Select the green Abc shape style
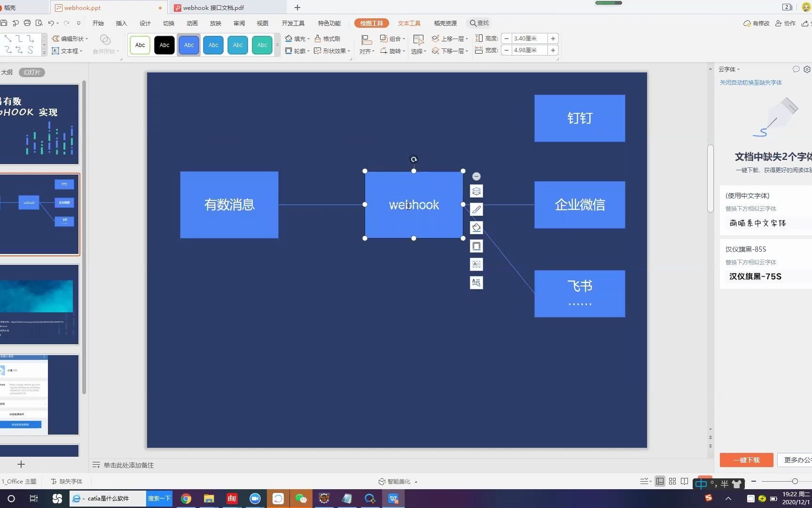 click(x=262, y=45)
